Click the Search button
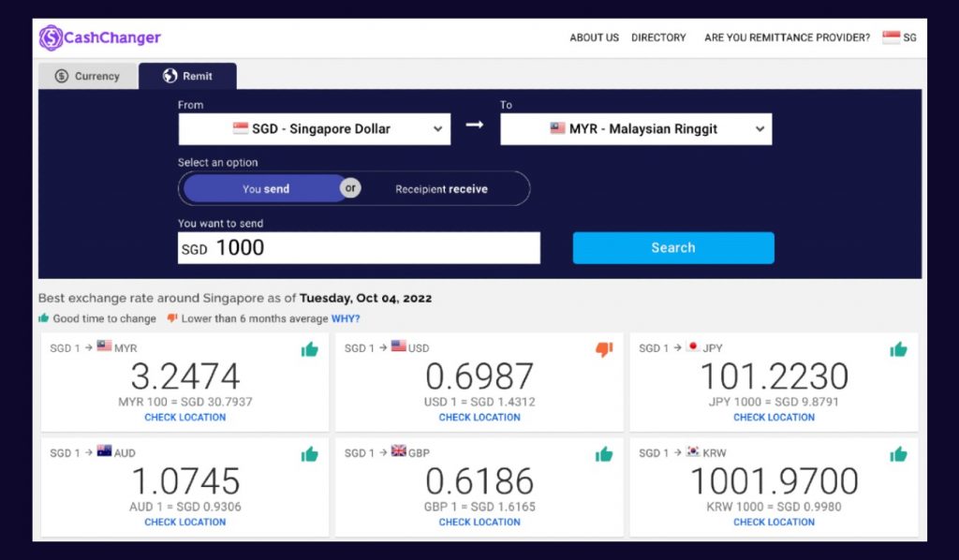 coord(672,247)
